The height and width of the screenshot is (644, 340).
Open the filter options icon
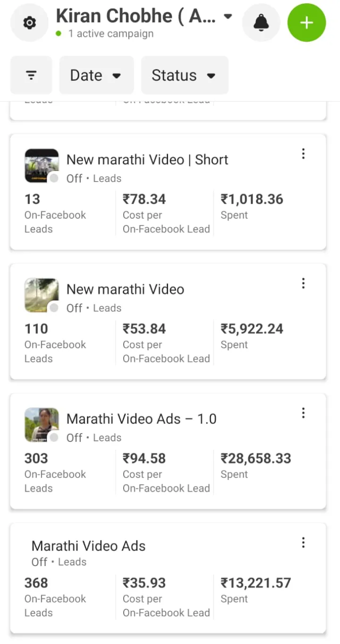click(31, 75)
